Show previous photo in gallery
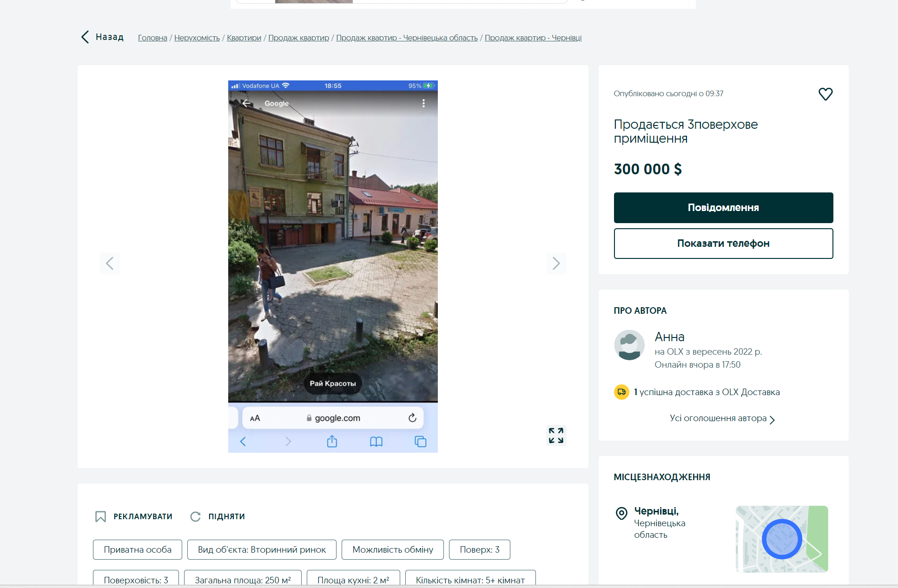Image resolution: width=898 pixels, height=588 pixels. pos(110,264)
